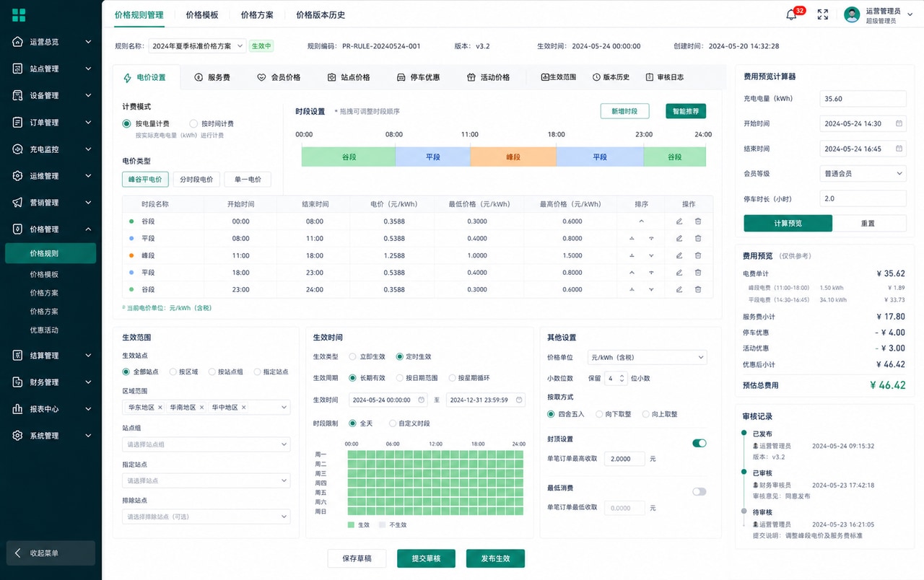The image size is (924, 580).
Task: Click the orange 峰段 timeline segment
Action: pyautogui.click(x=513, y=157)
